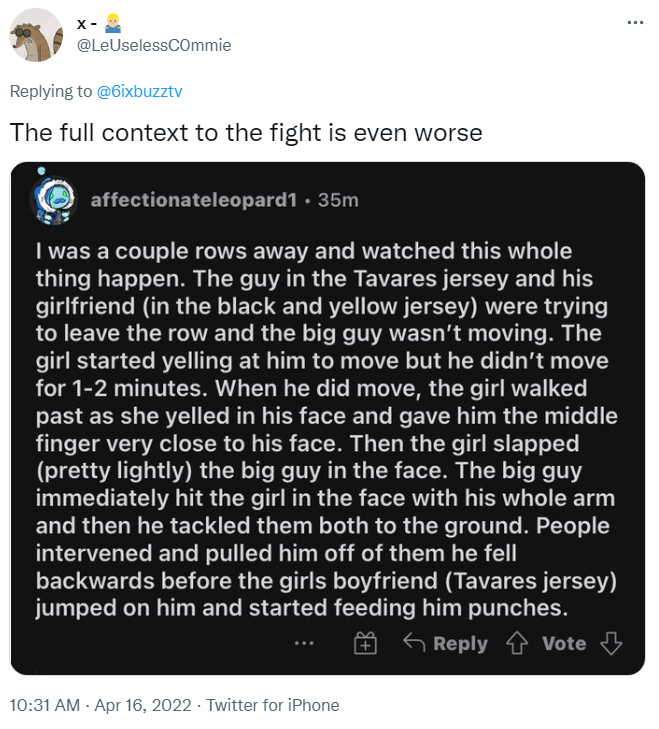Click the Apr 16, 2022 date link
This screenshot has height=729, width=659.
coord(143,705)
